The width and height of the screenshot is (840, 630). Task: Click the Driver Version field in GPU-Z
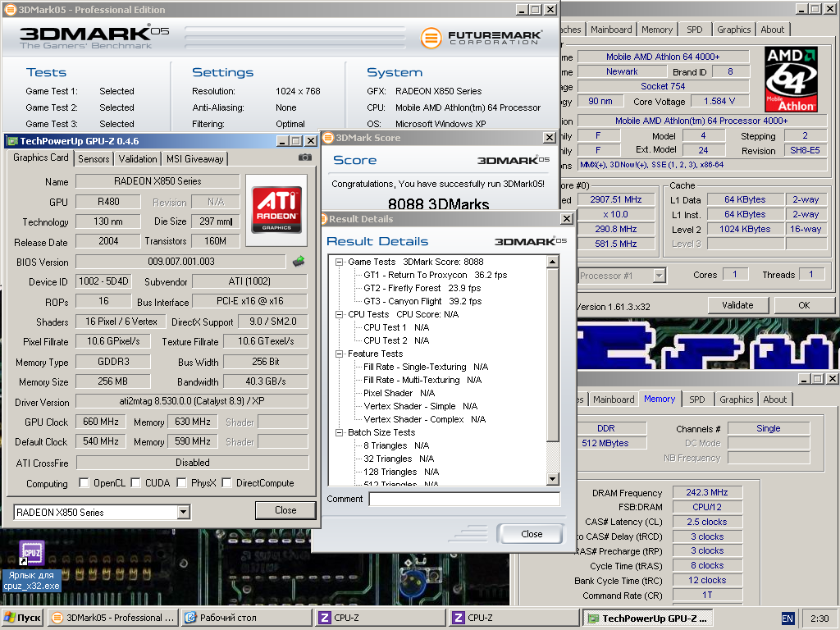[x=192, y=401]
